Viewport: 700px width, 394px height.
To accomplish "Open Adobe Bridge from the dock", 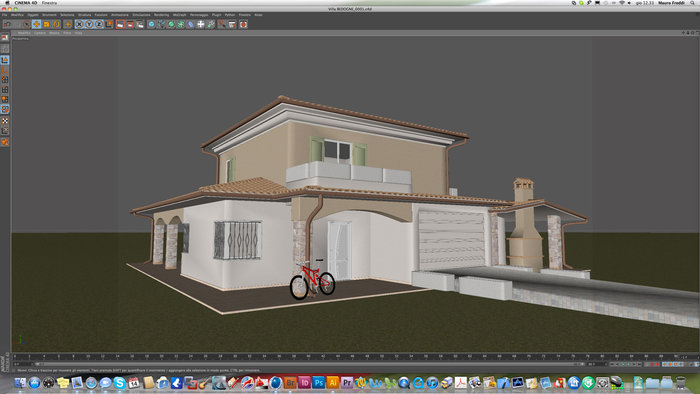I will (290, 382).
